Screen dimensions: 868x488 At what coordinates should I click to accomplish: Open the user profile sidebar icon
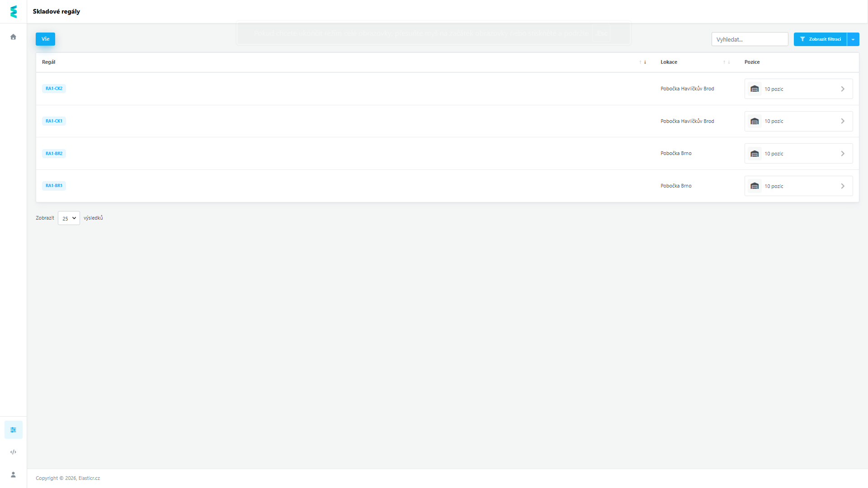click(x=14, y=474)
